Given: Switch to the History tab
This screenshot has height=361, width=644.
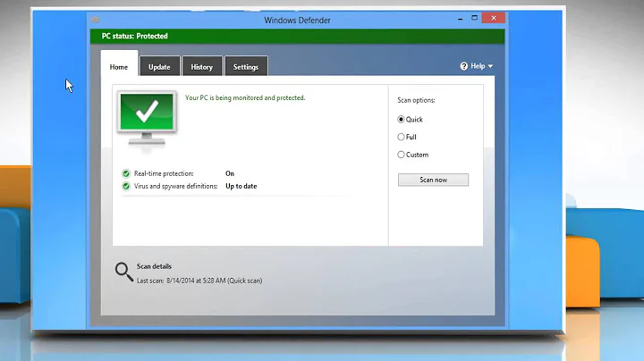Looking at the screenshot, I should 201,67.
